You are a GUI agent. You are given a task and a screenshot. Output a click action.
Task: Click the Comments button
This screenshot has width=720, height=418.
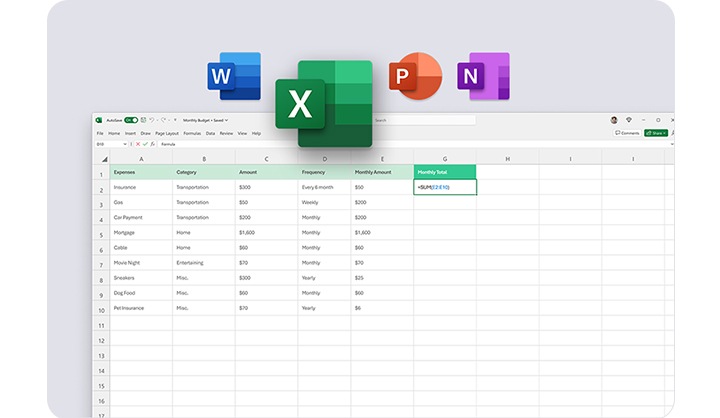point(627,133)
